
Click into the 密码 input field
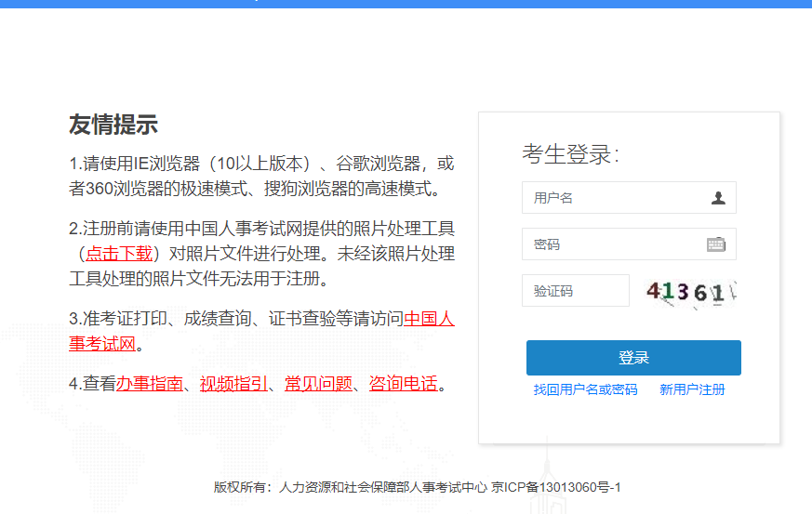tap(614, 244)
